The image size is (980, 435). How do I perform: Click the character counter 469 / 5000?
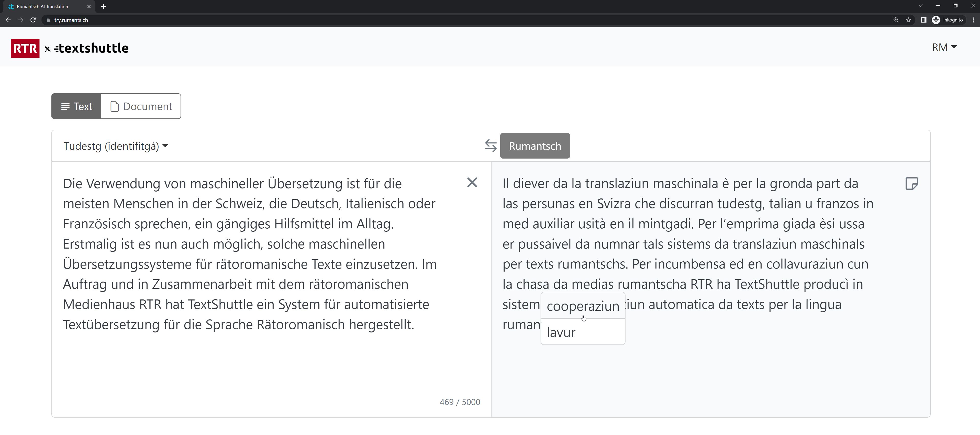(460, 402)
